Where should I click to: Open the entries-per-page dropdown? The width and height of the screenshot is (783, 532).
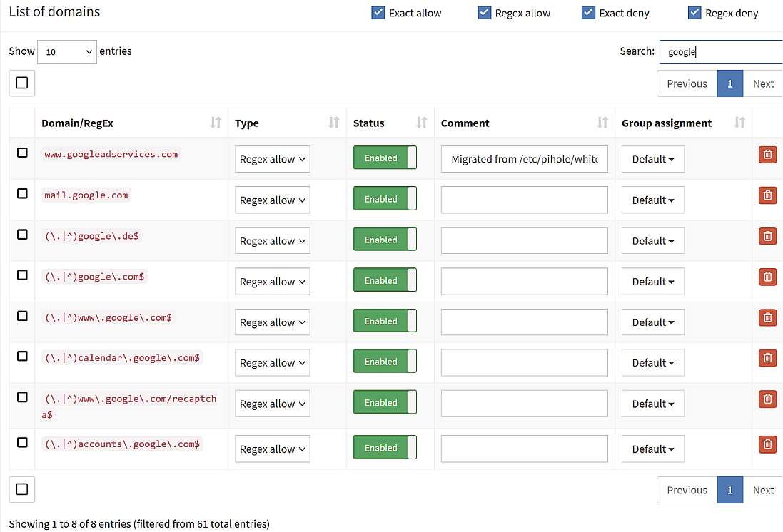tap(67, 52)
